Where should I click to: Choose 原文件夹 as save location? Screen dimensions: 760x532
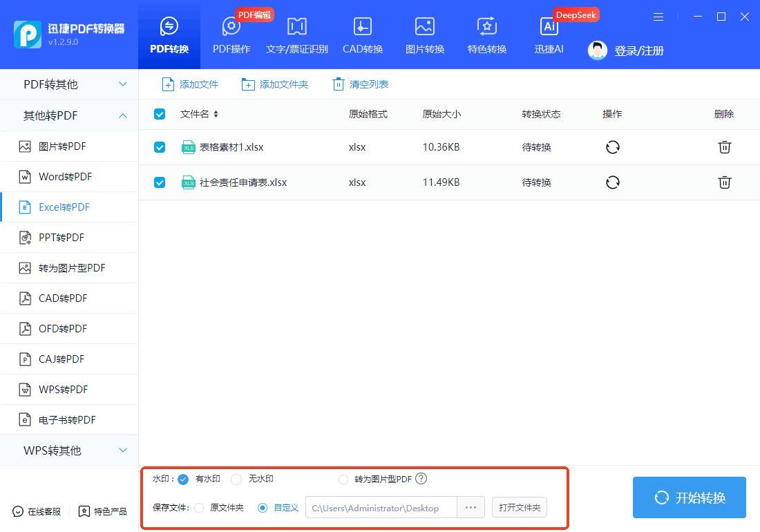pyautogui.click(x=200, y=508)
